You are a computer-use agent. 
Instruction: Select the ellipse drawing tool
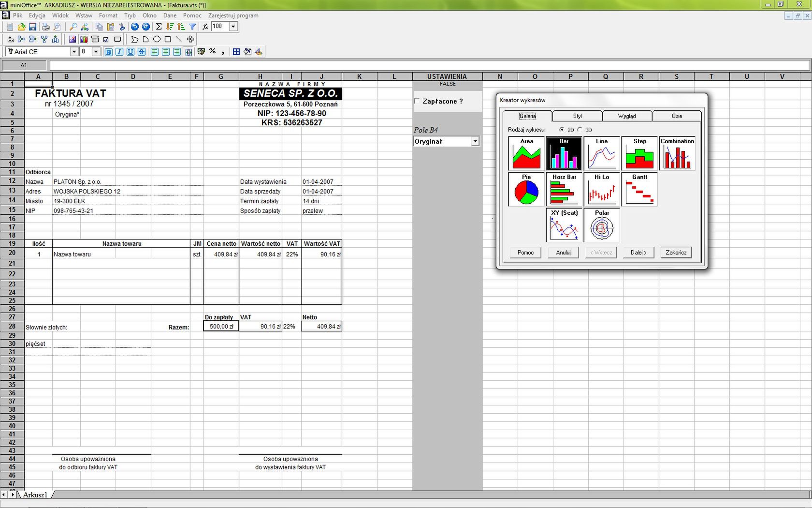click(x=156, y=39)
